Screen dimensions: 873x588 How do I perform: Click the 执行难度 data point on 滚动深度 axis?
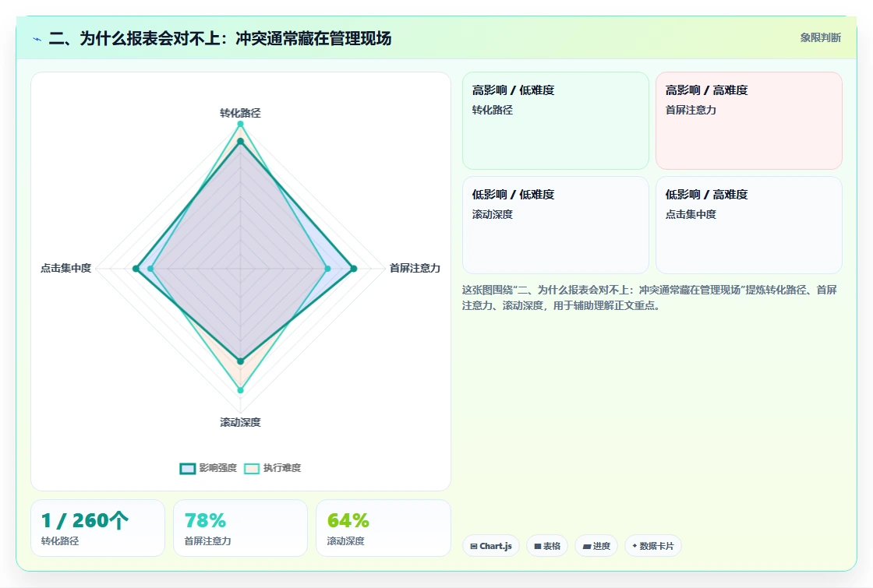(241, 390)
